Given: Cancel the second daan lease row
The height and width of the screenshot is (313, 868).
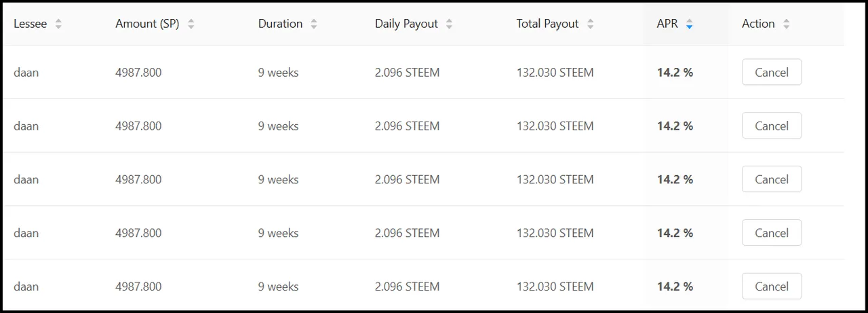Looking at the screenshot, I should pyautogui.click(x=772, y=126).
